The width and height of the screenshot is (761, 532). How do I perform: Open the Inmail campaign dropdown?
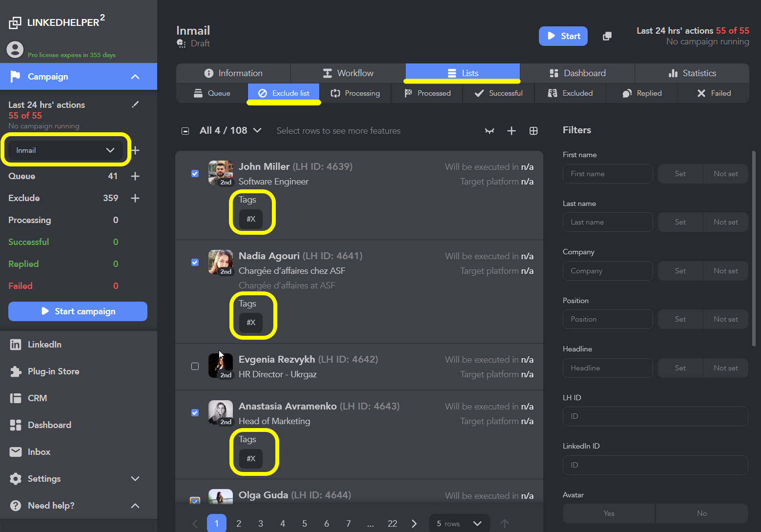tap(65, 150)
